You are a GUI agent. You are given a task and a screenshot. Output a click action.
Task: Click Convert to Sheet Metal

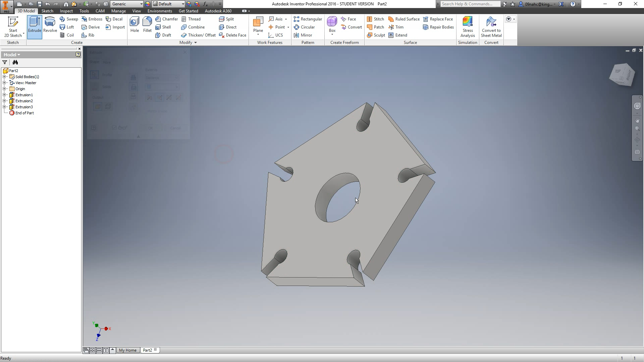[491, 27]
